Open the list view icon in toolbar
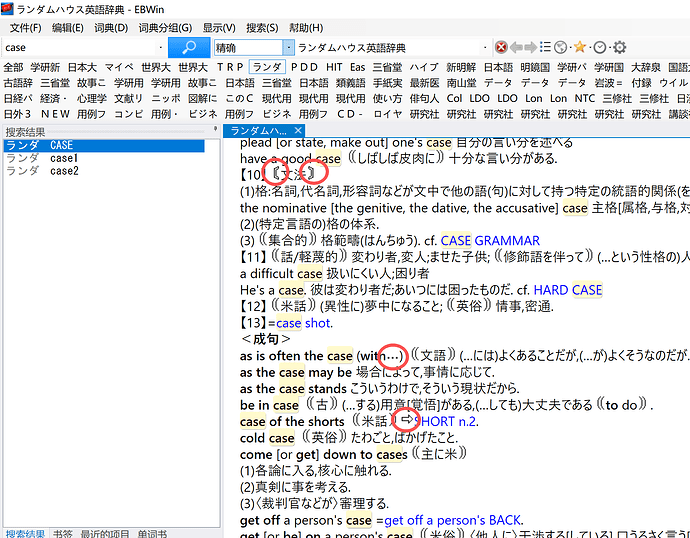The height and width of the screenshot is (538, 690). point(545,47)
